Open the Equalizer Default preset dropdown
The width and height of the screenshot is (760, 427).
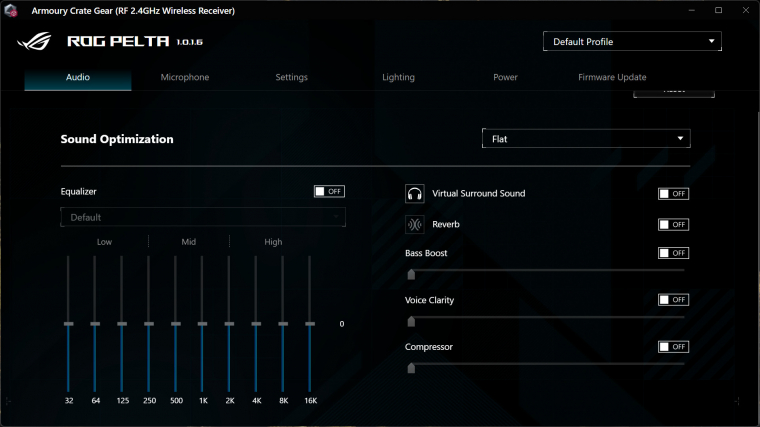(x=203, y=217)
